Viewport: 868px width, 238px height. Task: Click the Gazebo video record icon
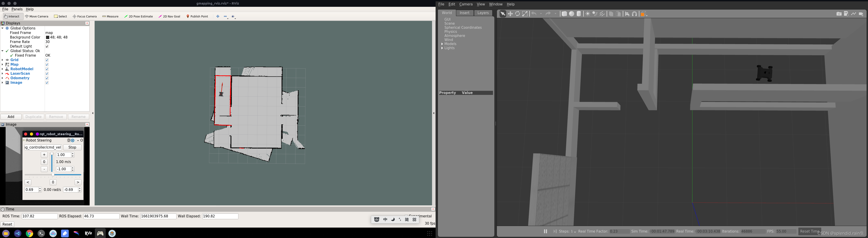861,14
